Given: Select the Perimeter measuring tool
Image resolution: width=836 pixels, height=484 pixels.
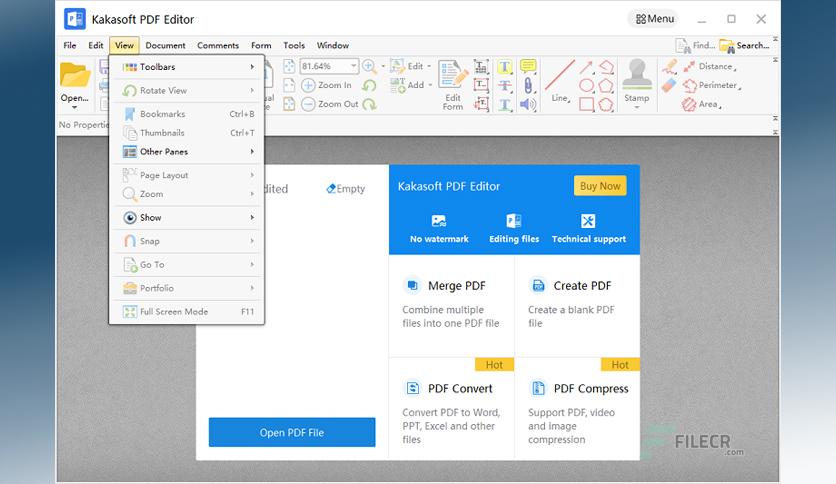Looking at the screenshot, I should (711, 85).
